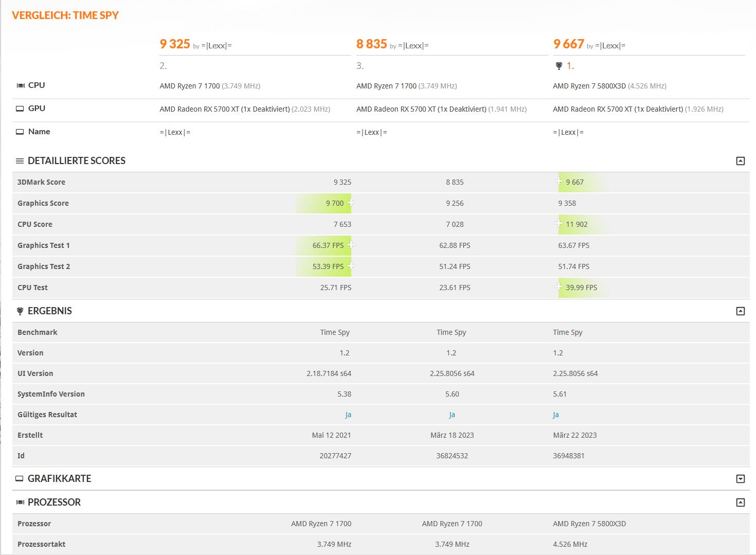Select CPU Test value '25.71 FPS'

pos(336,288)
